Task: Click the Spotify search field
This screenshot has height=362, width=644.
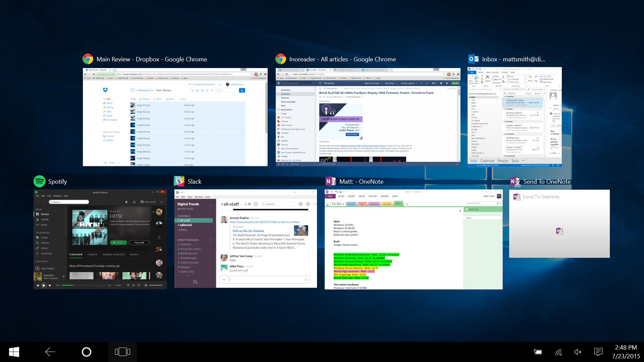Action: point(69,202)
